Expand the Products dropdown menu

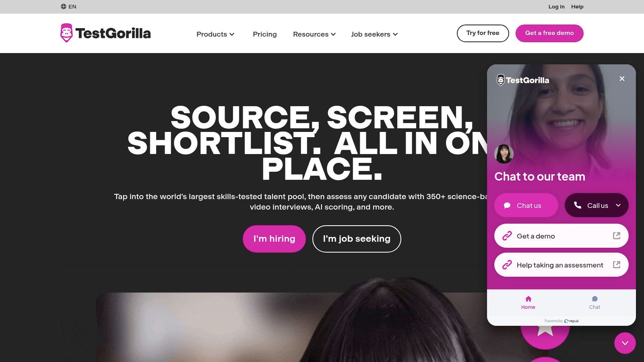click(x=215, y=34)
